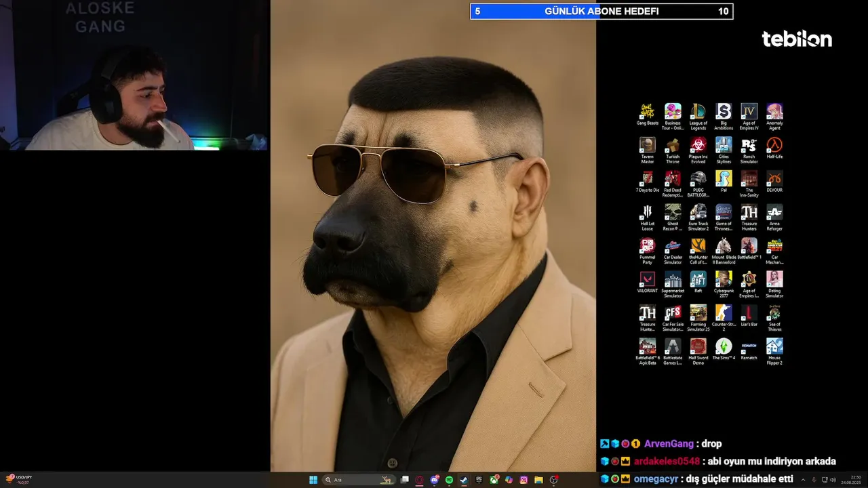
Task: Click the taskbar Ara search box
Action: (x=359, y=480)
